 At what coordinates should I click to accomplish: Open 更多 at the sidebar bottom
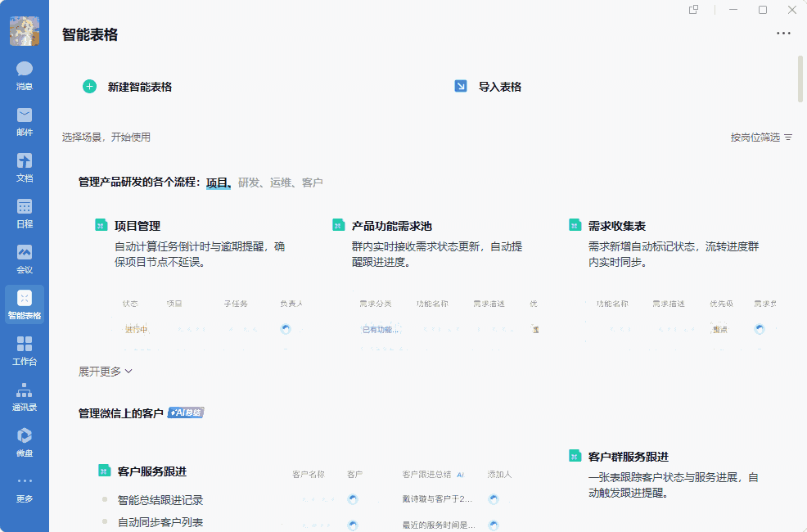[24, 491]
